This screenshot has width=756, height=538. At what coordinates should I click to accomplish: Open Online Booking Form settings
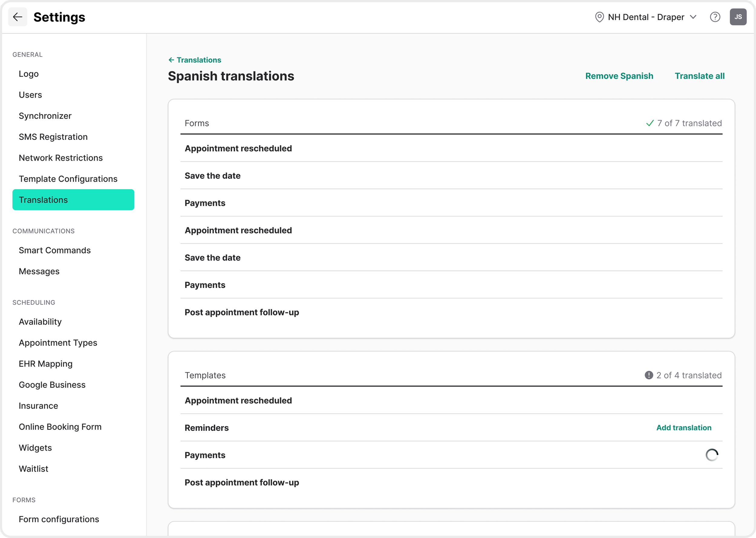(x=73, y=427)
